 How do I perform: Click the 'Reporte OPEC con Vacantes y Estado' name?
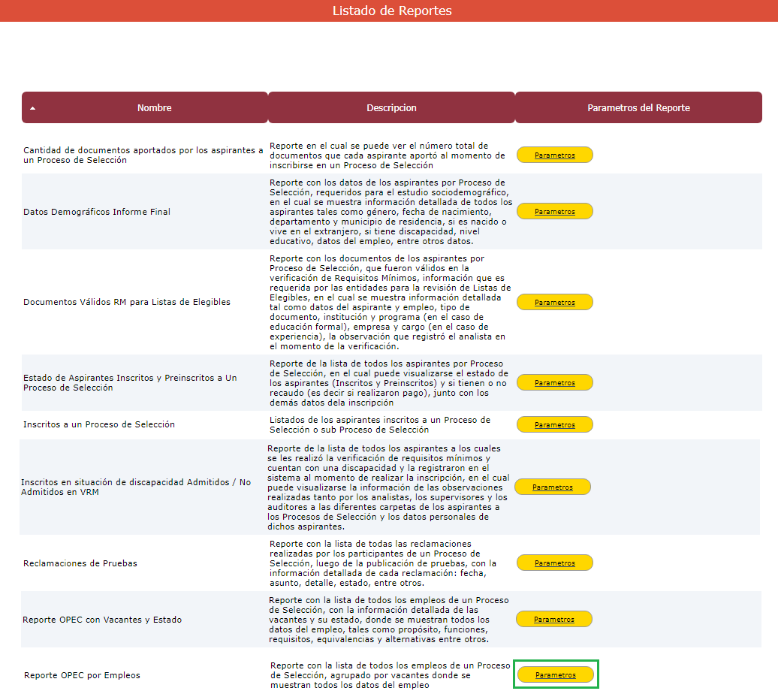102,620
